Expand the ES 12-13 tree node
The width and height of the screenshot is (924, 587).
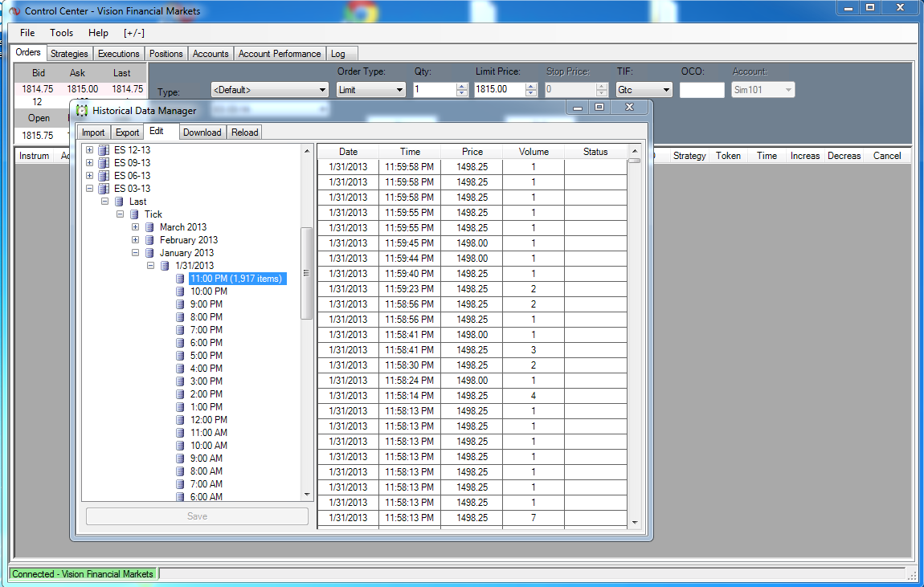pyautogui.click(x=89, y=150)
